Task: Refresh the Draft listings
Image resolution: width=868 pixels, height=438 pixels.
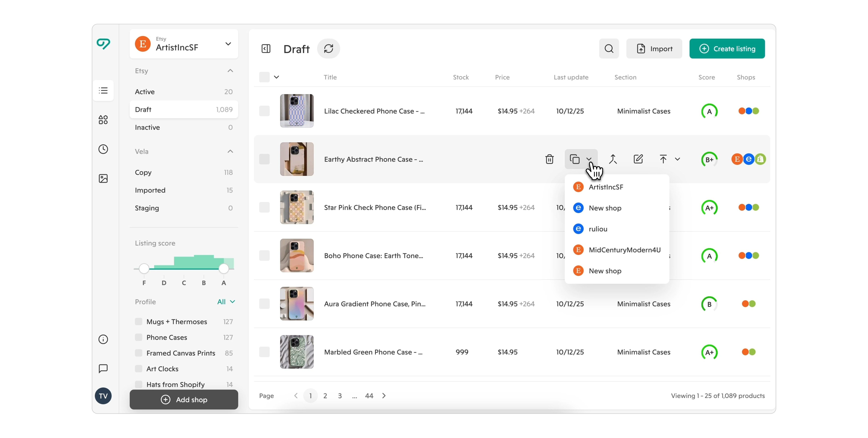Action: (328, 49)
